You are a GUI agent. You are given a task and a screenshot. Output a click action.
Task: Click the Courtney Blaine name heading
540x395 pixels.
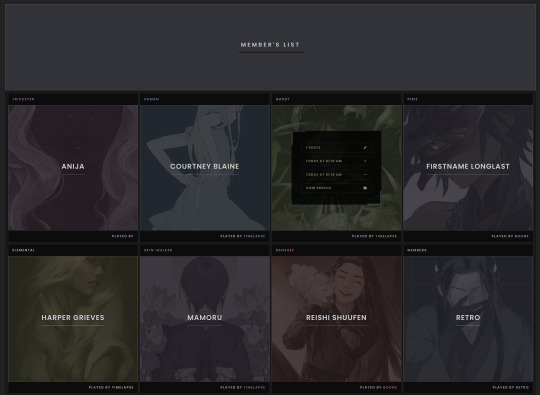205,167
